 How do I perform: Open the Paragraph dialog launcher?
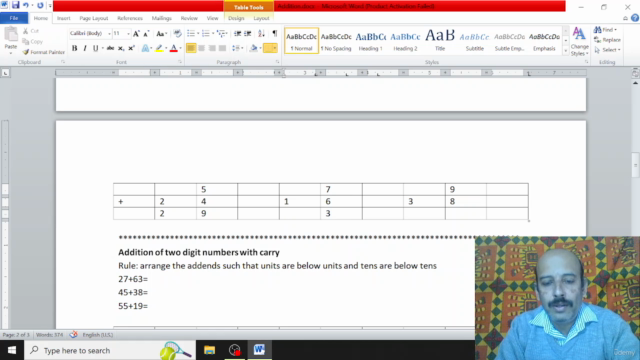click(x=278, y=62)
